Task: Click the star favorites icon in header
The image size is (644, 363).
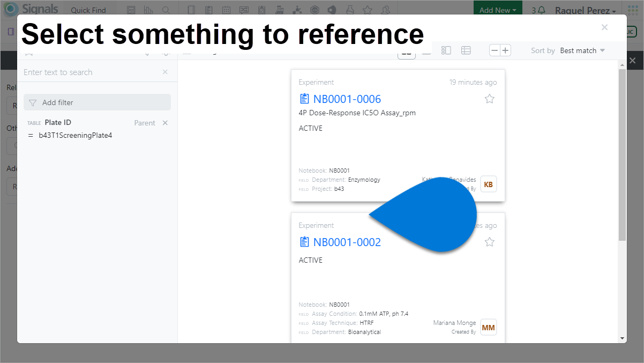Action: point(367,10)
